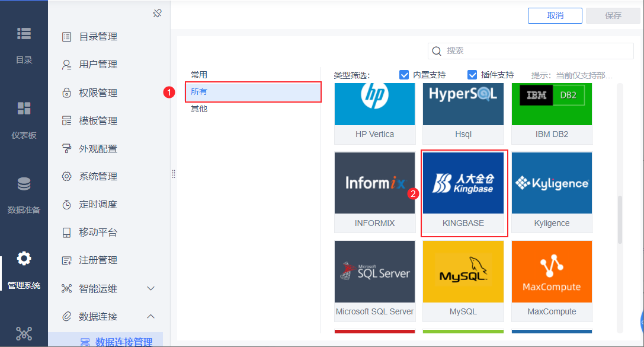Select the Kyligence database tile
Image resolution: width=644 pixels, height=347 pixels.
552,192
